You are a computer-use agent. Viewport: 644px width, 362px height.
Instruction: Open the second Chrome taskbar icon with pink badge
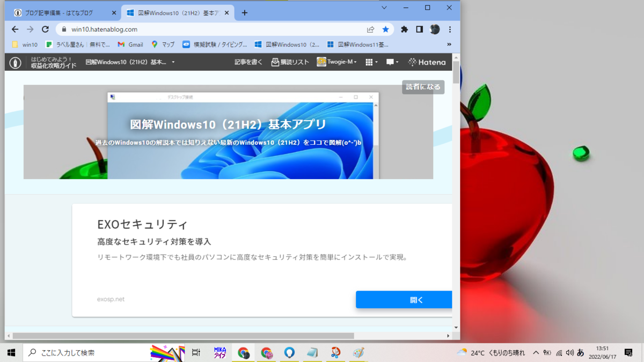pyautogui.click(x=267, y=352)
